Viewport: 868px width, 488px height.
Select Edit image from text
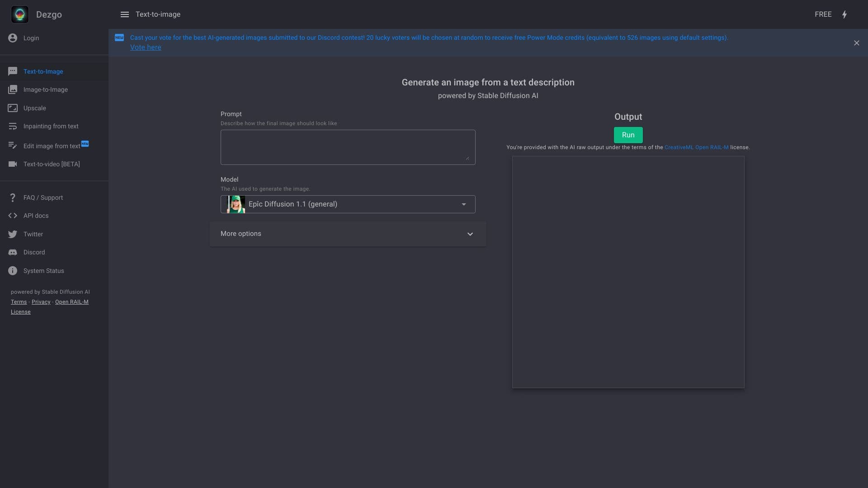[x=52, y=145]
